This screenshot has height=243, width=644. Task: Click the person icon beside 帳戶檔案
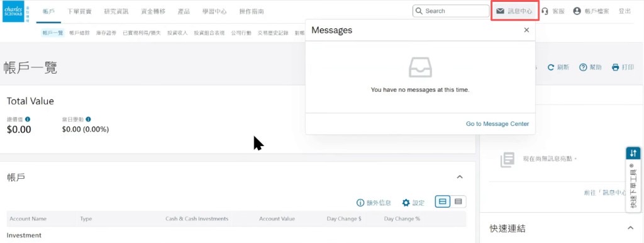click(577, 11)
